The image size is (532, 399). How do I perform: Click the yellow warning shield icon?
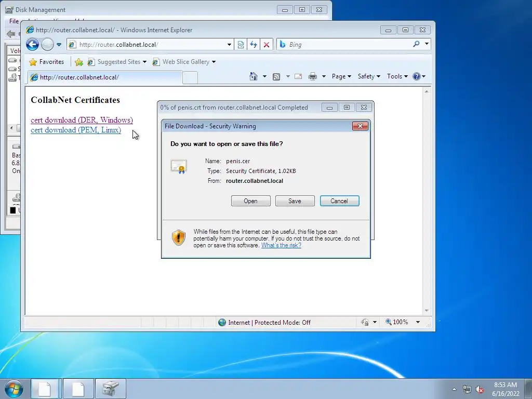point(179,237)
